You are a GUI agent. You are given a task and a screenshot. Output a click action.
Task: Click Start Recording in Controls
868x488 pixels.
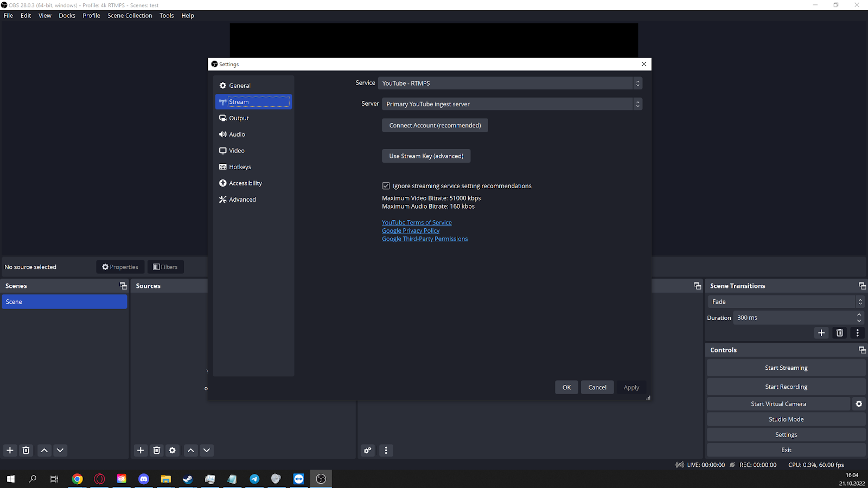click(x=786, y=387)
